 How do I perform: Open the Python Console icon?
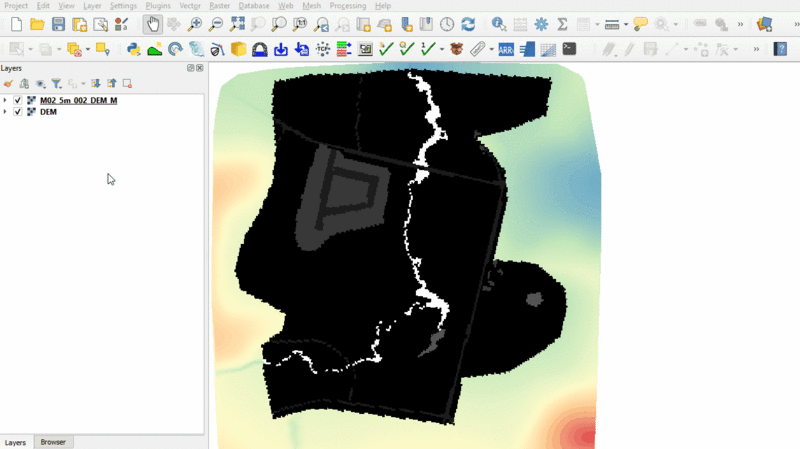(x=133, y=48)
